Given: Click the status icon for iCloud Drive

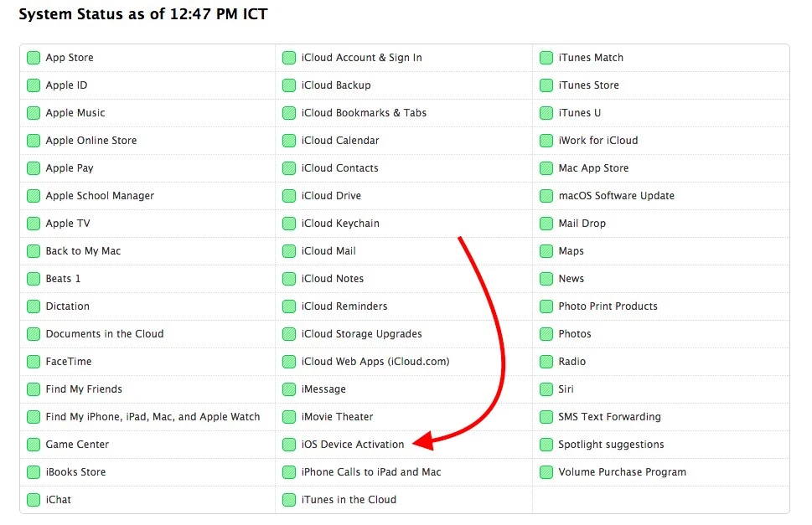Looking at the screenshot, I should pos(289,196).
